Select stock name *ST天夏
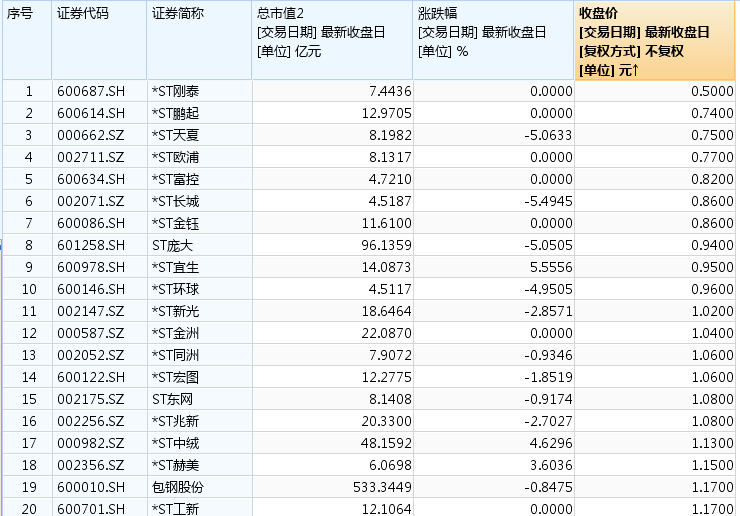The width and height of the screenshot is (740, 516). click(176, 135)
